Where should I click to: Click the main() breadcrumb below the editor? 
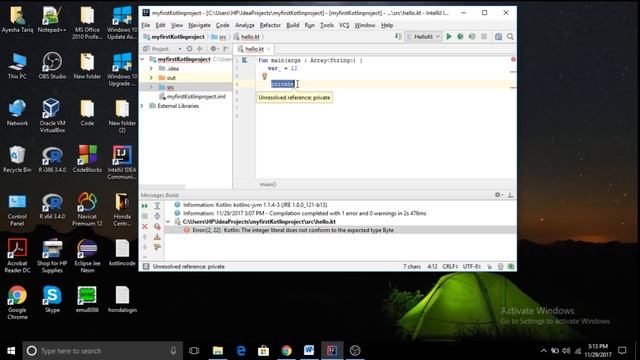pyautogui.click(x=268, y=184)
